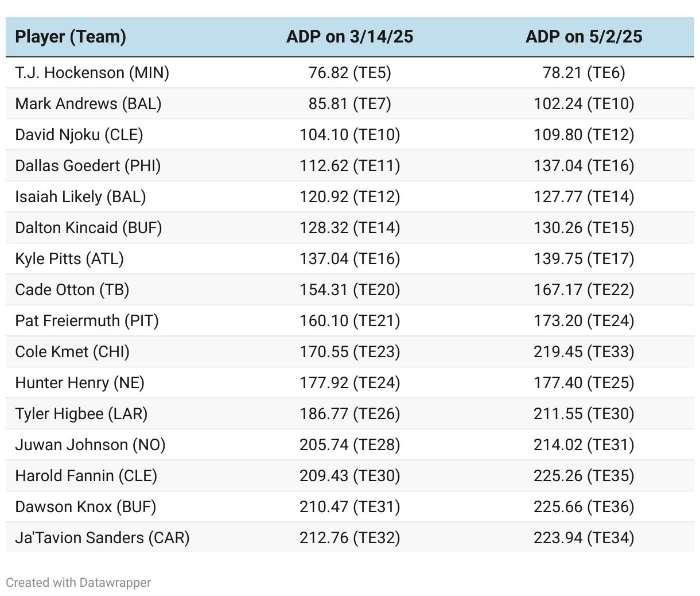Click Ja'Tavion Sanders (CAR) player name

tap(102, 538)
